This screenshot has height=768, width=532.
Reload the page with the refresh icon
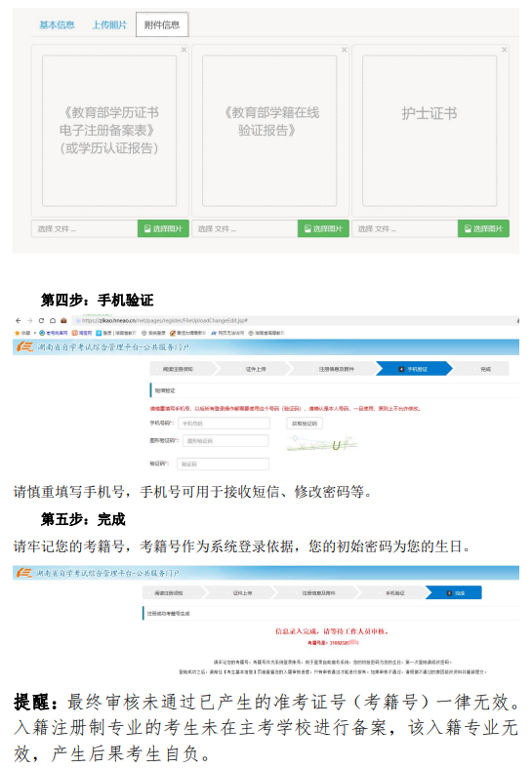coord(41,321)
